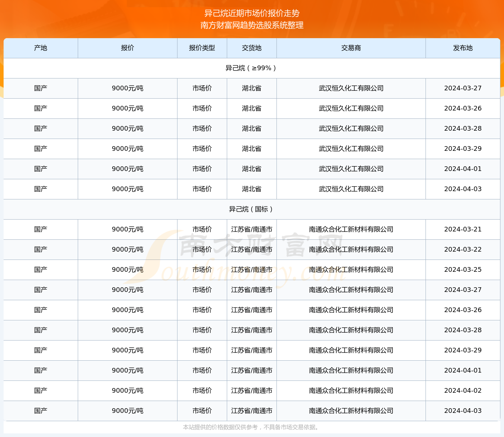This screenshot has width=504, height=437.
Task: Click the 武汉恒久化工 row date 2024-04-01
Action: click(x=463, y=169)
